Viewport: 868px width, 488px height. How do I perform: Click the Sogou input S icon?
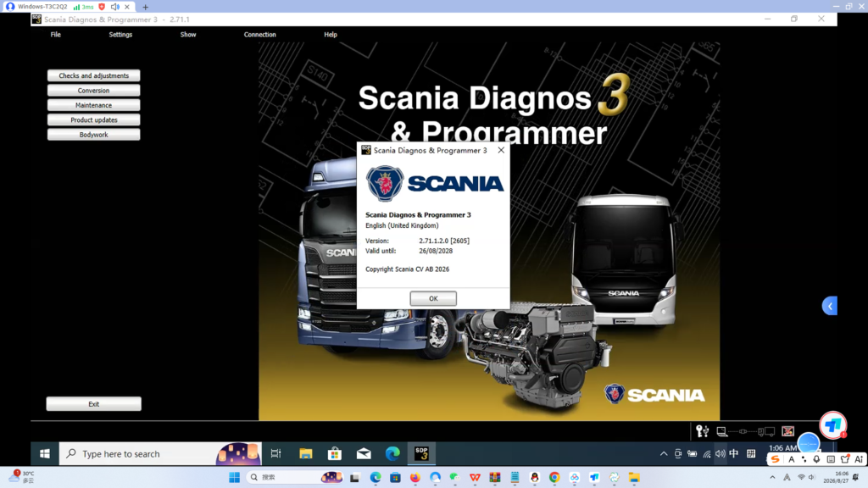point(775,459)
